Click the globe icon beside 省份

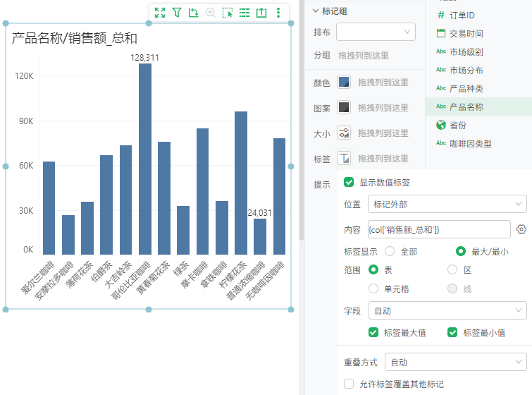tap(440, 125)
